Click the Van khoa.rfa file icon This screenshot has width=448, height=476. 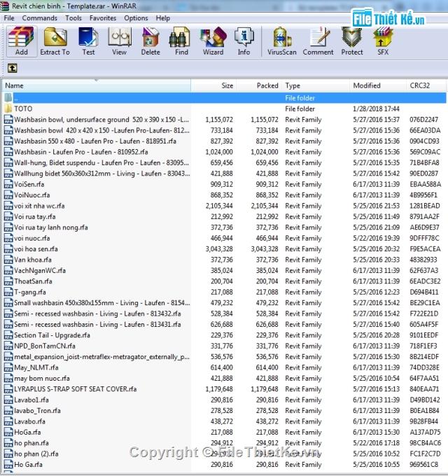coord(8,260)
